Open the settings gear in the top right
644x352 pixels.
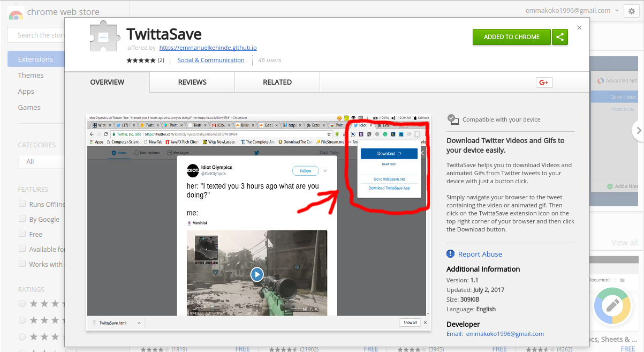tap(633, 11)
